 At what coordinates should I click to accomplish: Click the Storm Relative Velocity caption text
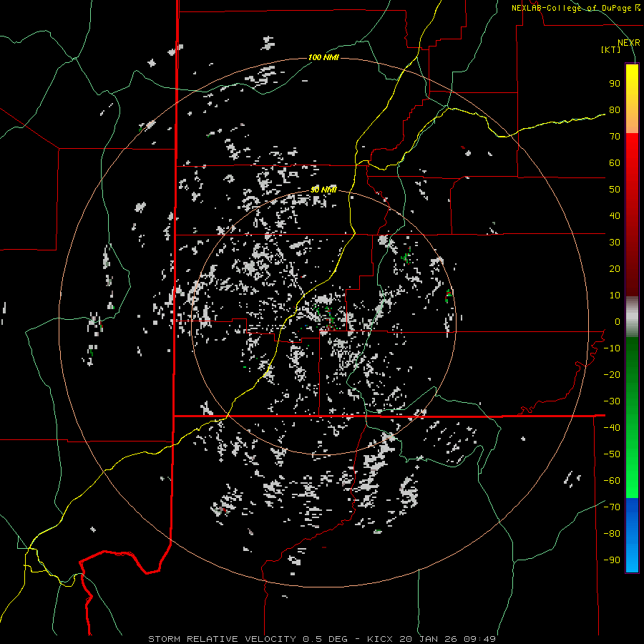321,639
